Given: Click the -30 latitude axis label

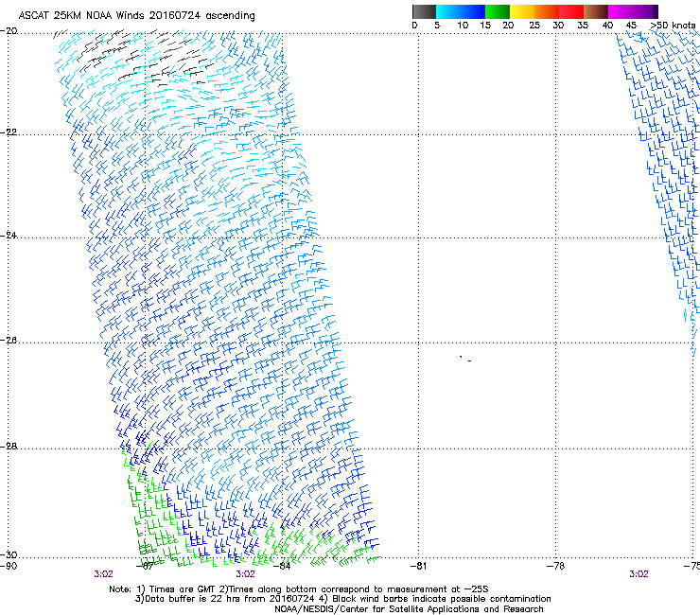Looking at the screenshot, I should tap(9, 554).
